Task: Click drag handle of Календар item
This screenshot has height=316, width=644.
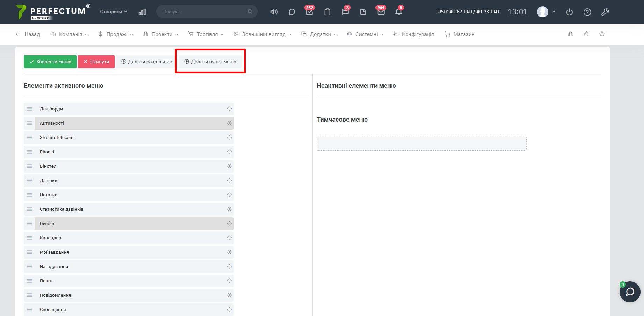Action: point(29,238)
